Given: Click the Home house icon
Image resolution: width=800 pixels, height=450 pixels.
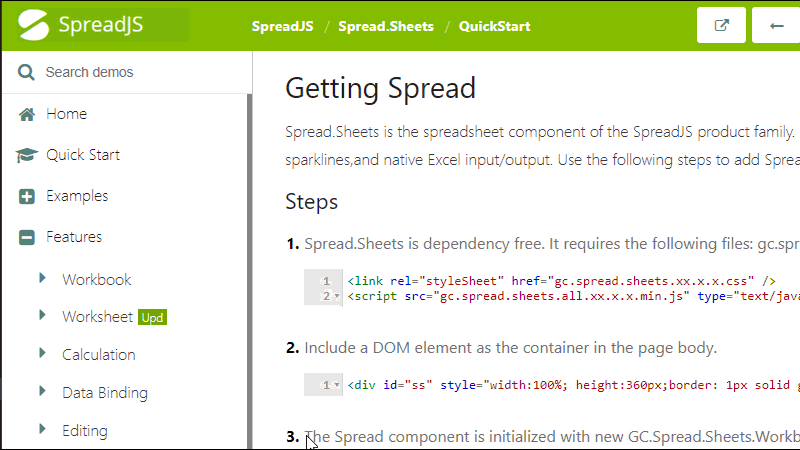Looking at the screenshot, I should pos(27,114).
